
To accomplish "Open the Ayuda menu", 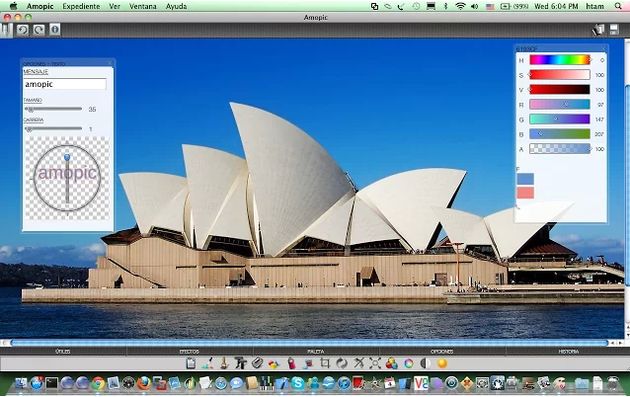I will (176, 6).
